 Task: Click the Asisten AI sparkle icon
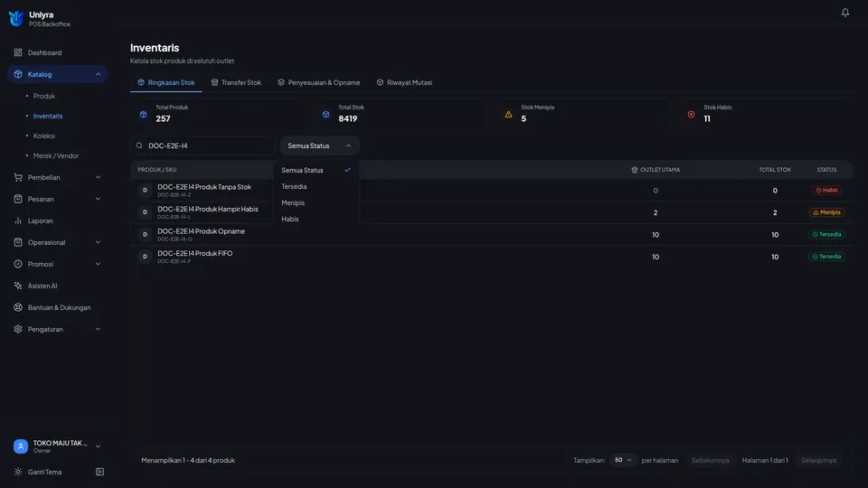[18, 286]
